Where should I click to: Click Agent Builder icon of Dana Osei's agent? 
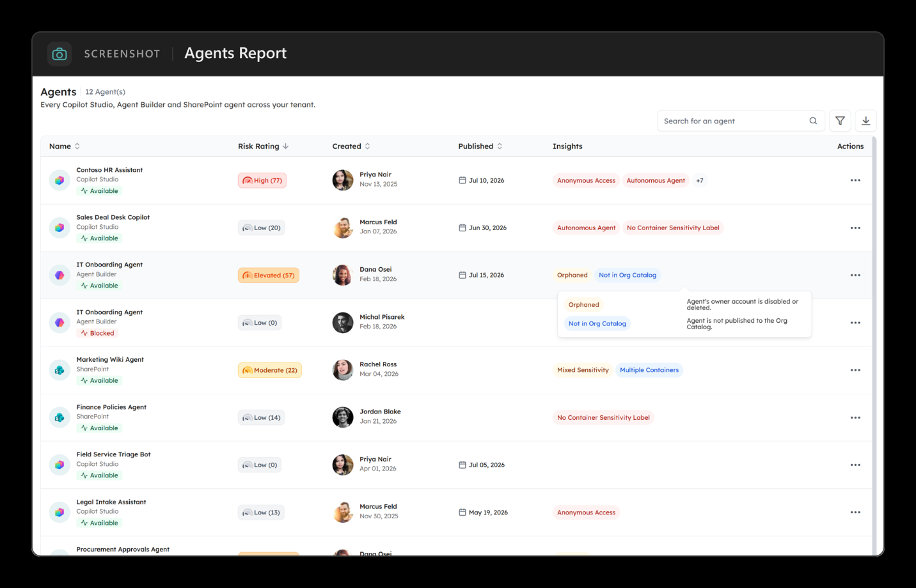[59, 275]
